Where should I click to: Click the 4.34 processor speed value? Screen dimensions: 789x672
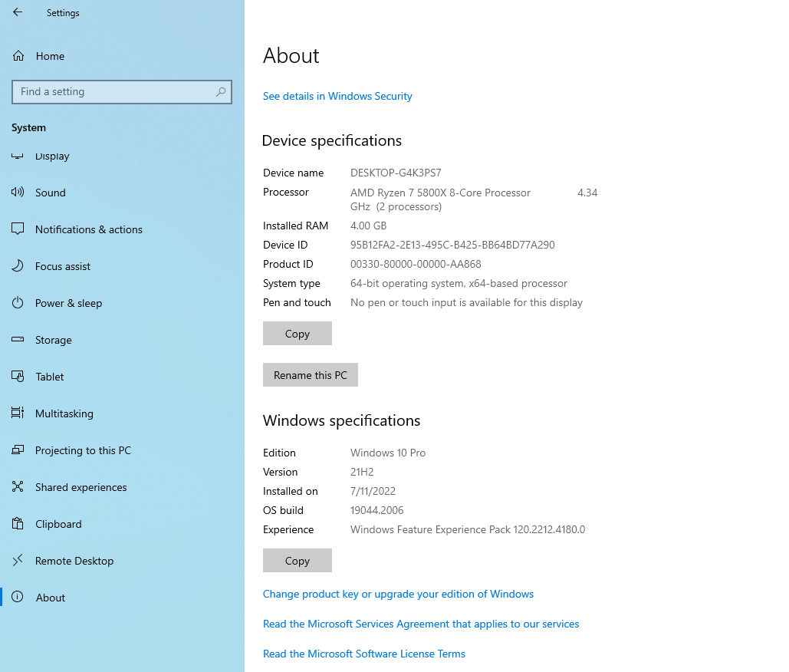587,193
